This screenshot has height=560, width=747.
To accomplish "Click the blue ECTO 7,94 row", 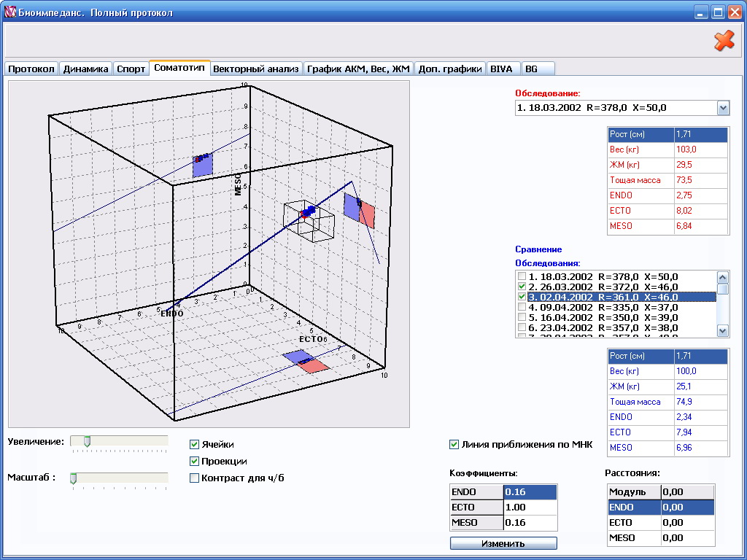I will [x=668, y=432].
